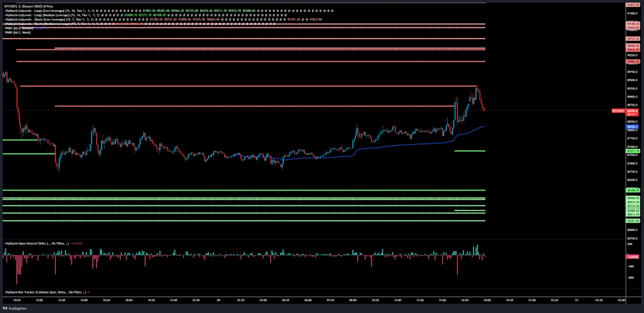Click the 09:00 time axis label
Image resolution: width=644 pixels, height=313 pixels.
coord(352,301)
